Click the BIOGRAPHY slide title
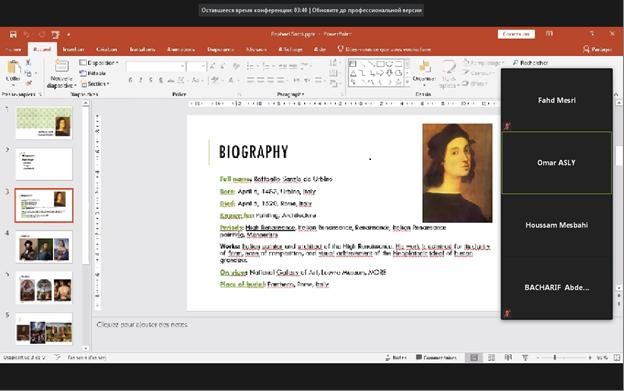Screen dimensions: 624x391 pyautogui.click(x=254, y=152)
